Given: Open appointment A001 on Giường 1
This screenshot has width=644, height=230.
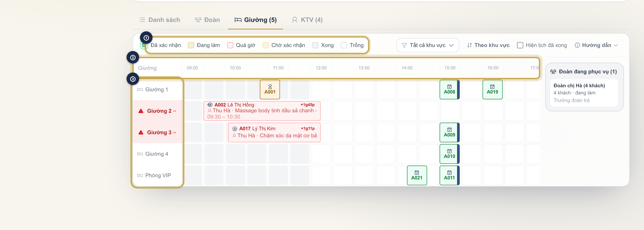Looking at the screenshot, I should tap(270, 89).
